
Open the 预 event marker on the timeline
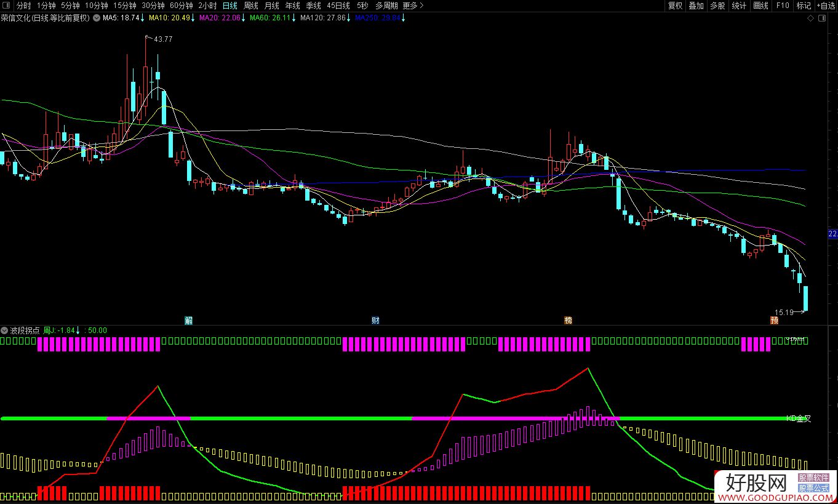(774, 321)
